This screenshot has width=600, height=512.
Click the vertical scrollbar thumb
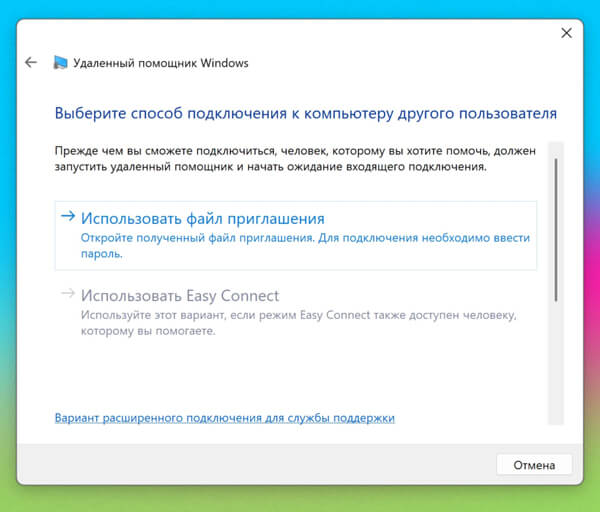click(556, 230)
